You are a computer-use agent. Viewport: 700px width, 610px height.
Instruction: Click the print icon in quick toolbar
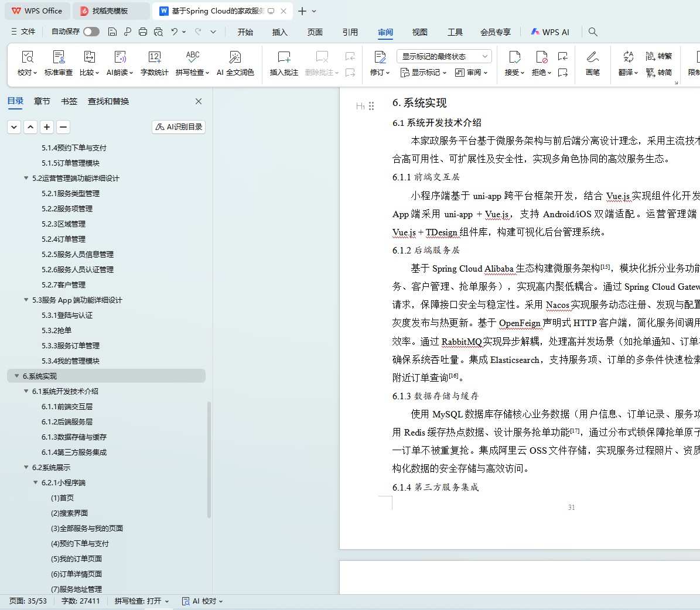coord(143,32)
